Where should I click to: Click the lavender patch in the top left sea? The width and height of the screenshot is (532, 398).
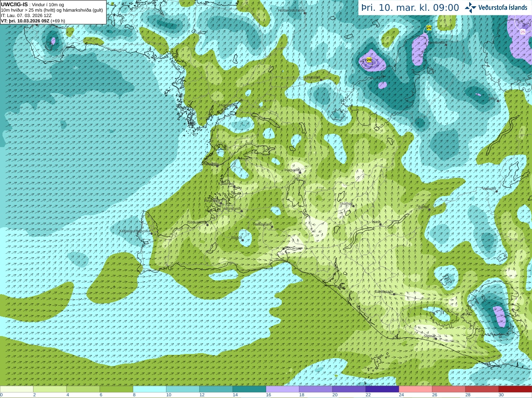tap(53, 41)
